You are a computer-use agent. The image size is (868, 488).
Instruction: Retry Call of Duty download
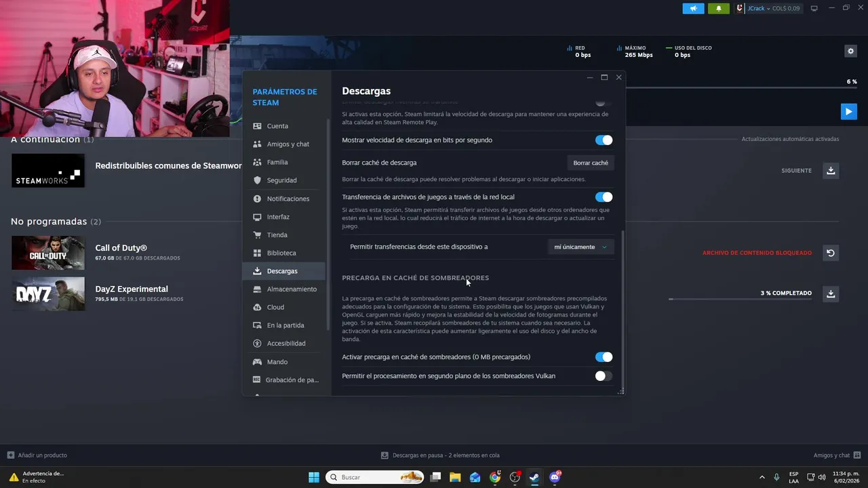tap(831, 253)
